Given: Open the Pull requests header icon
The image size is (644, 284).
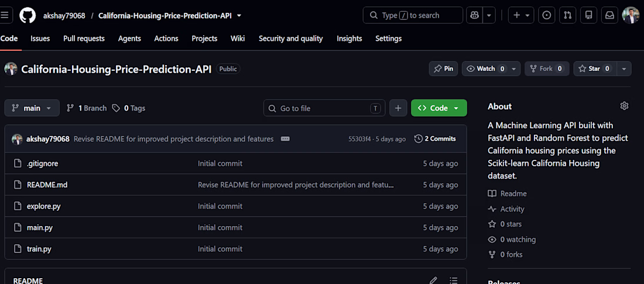Looking at the screenshot, I should (x=568, y=15).
